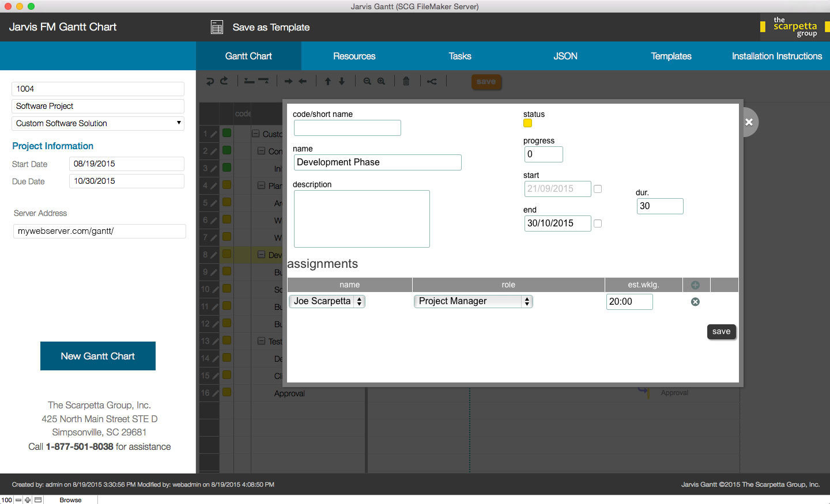This screenshot has height=504, width=830.
Task: Indent task with the right arrow icon
Action: coord(289,81)
